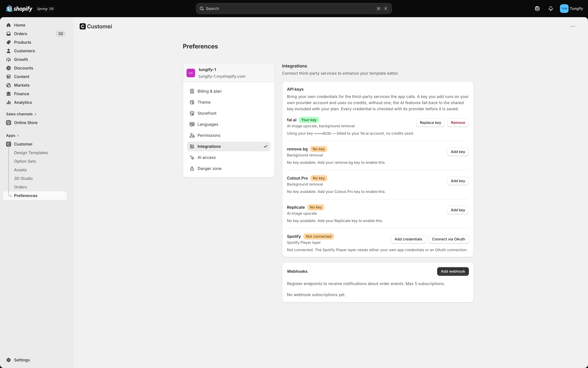Click the 'No key' badge next to remove.bg
The height and width of the screenshot is (368, 588).
point(318,149)
